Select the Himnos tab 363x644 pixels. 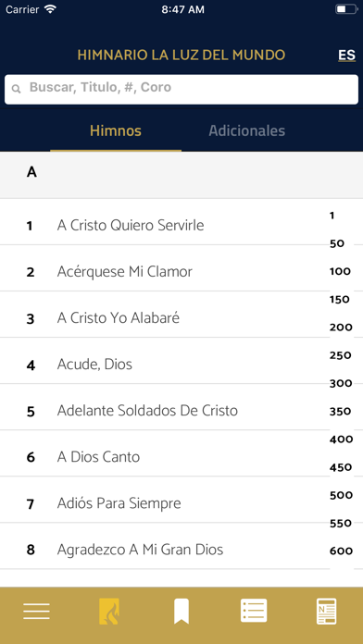click(x=116, y=131)
